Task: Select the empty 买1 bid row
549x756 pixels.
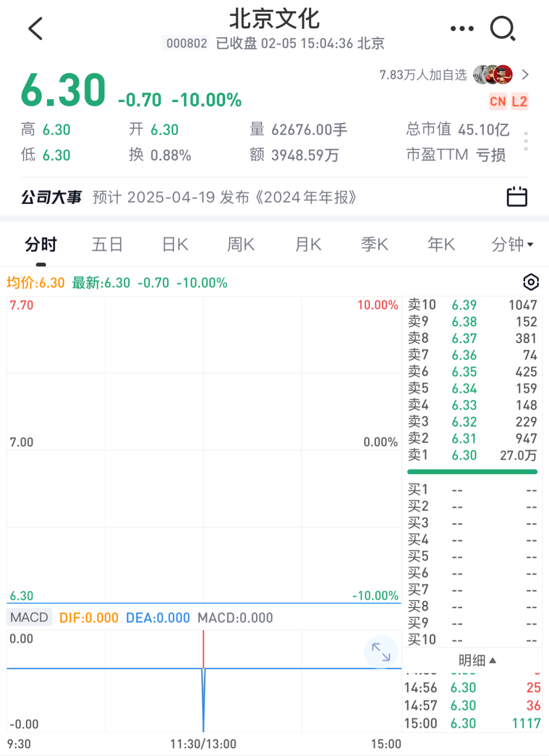Action: click(472, 490)
